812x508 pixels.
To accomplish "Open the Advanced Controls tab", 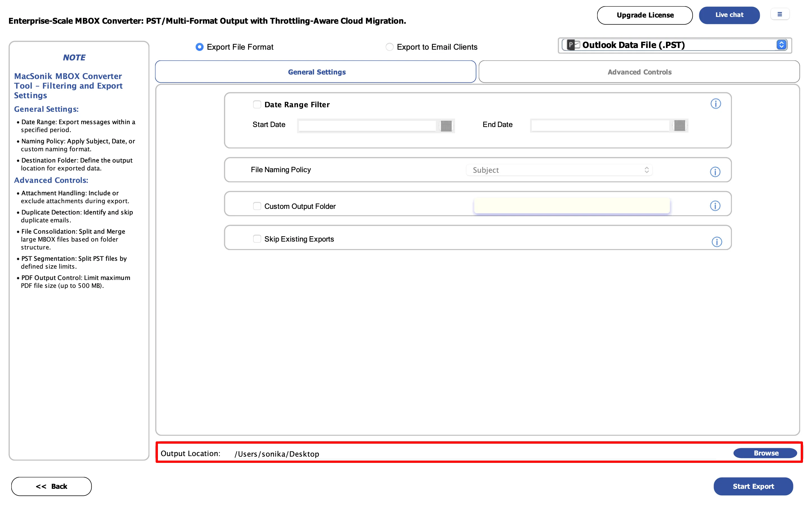I will pos(639,72).
